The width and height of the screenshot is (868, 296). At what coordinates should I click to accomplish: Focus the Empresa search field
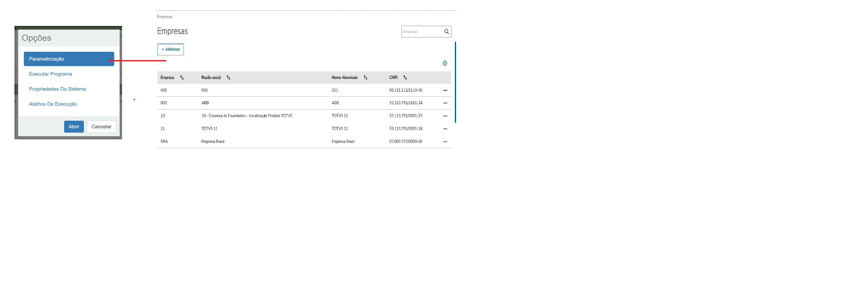(422, 32)
